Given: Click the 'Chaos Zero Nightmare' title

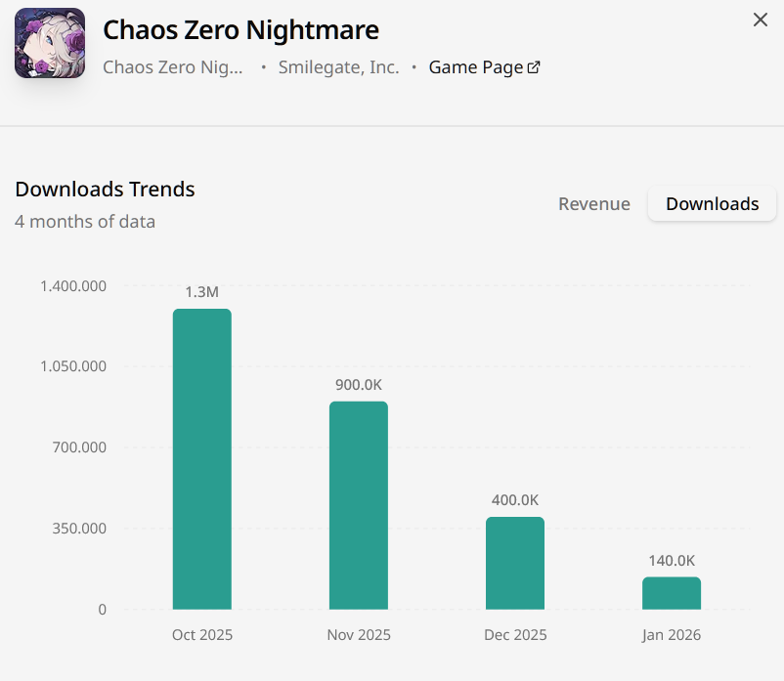Looking at the screenshot, I should [x=241, y=30].
